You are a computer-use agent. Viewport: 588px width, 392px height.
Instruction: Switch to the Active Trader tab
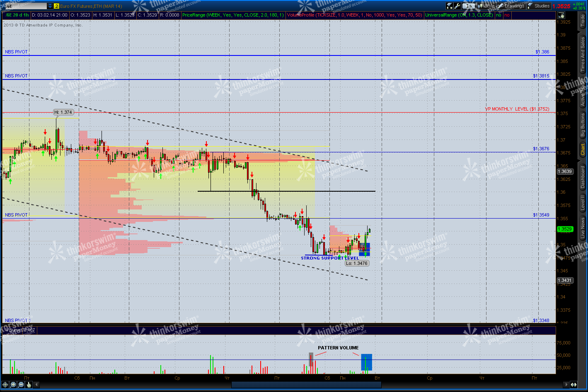(x=583, y=89)
